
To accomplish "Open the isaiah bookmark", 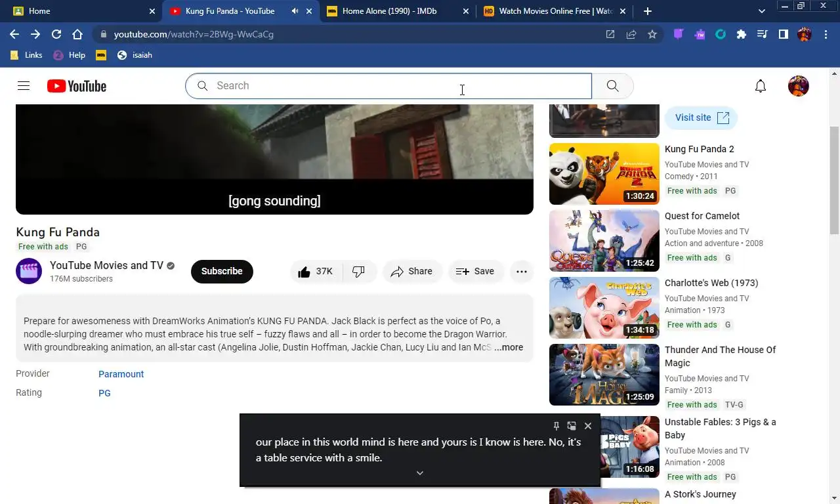I will (x=135, y=55).
